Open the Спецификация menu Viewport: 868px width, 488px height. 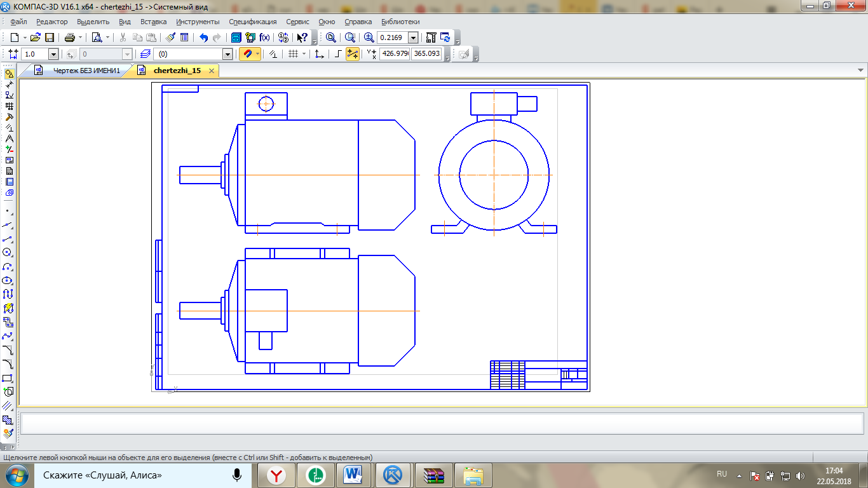click(x=252, y=22)
